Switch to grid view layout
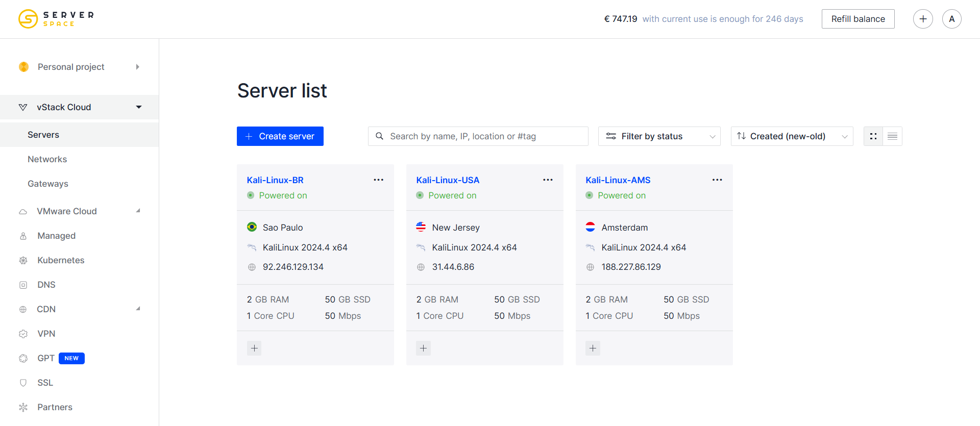Viewport: 980px width, 426px height. (873, 136)
